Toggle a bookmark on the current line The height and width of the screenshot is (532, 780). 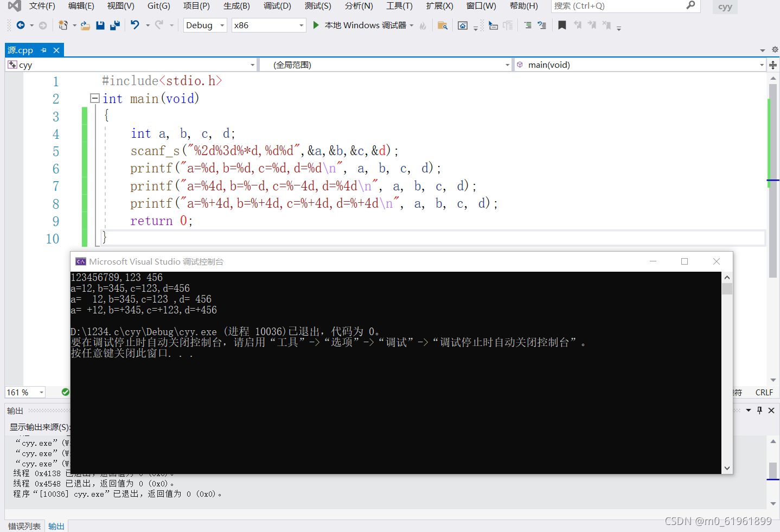pyautogui.click(x=562, y=25)
